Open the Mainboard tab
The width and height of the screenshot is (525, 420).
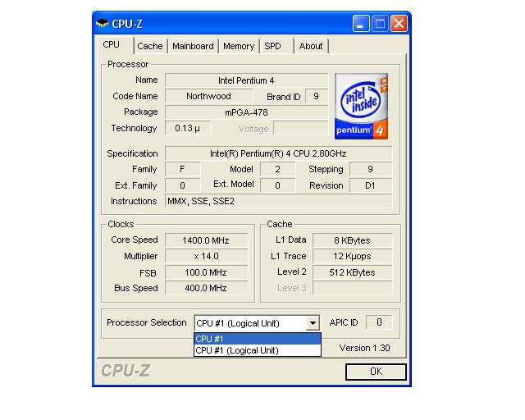pos(193,46)
